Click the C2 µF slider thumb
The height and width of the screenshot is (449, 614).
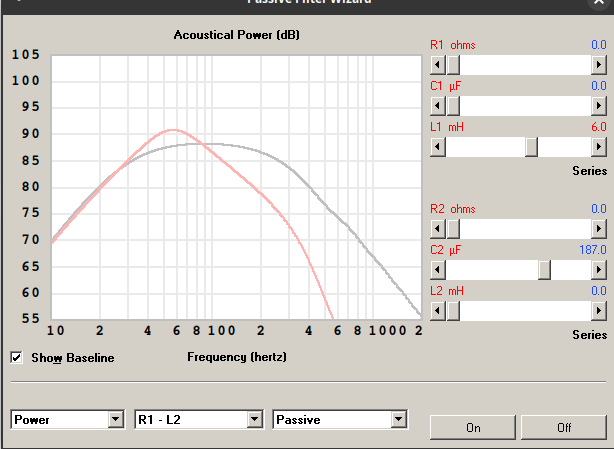pyautogui.click(x=544, y=270)
